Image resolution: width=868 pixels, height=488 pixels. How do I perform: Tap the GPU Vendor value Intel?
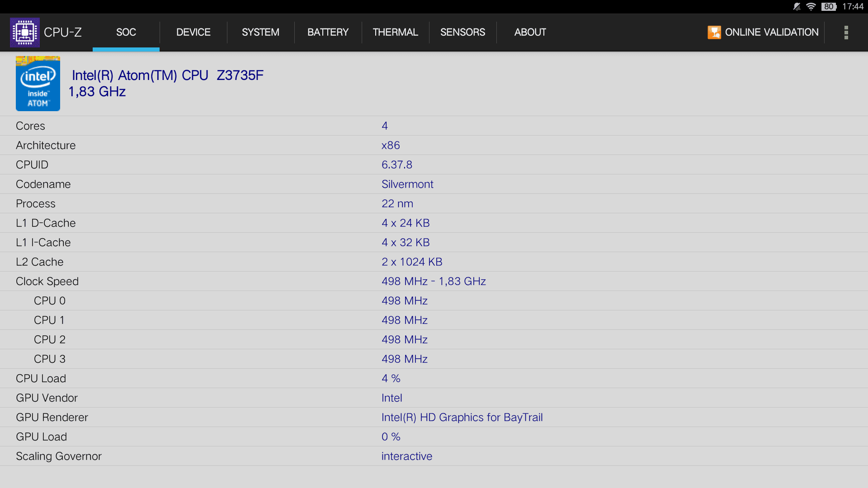click(x=392, y=398)
